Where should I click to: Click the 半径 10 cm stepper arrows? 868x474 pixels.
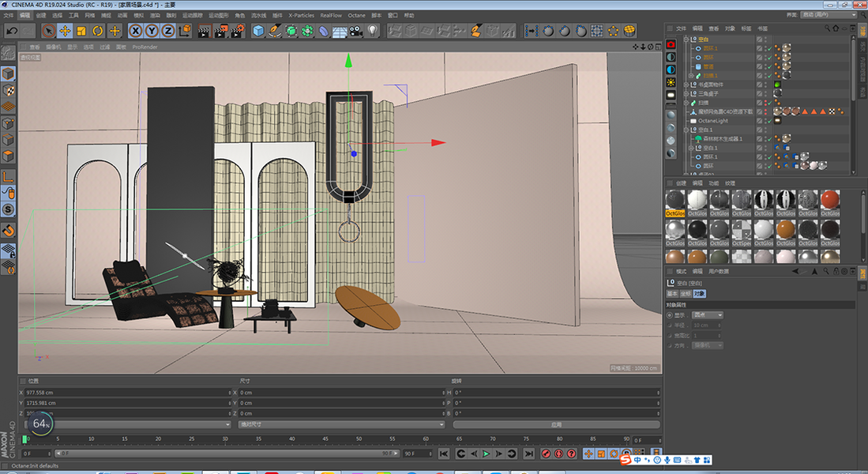tap(719, 325)
